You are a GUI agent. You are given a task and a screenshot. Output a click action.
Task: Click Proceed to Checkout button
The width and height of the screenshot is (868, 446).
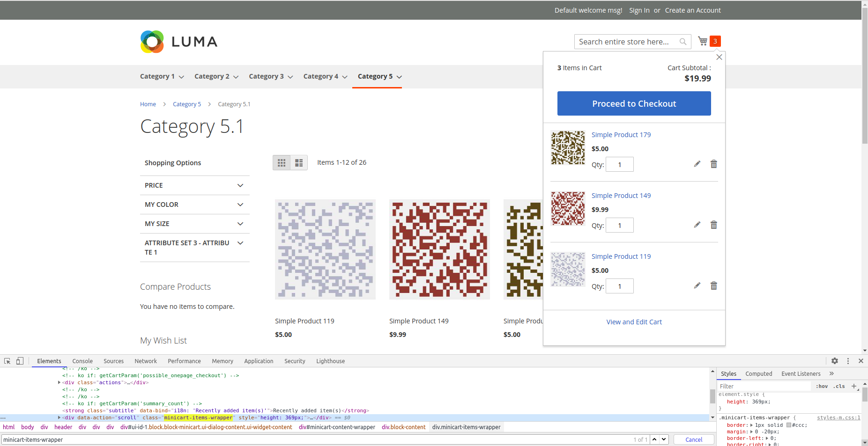pyautogui.click(x=634, y=103)
